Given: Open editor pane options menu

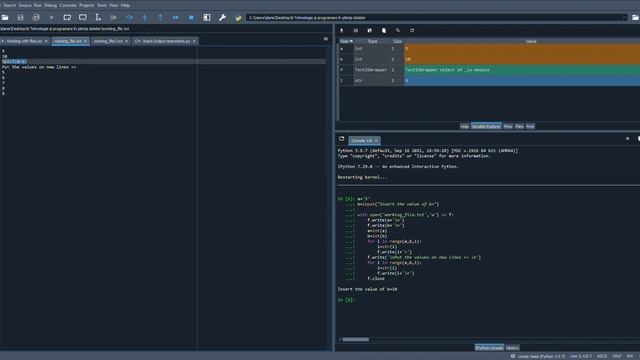Looking at the screenshot, I should click(326, 39).
